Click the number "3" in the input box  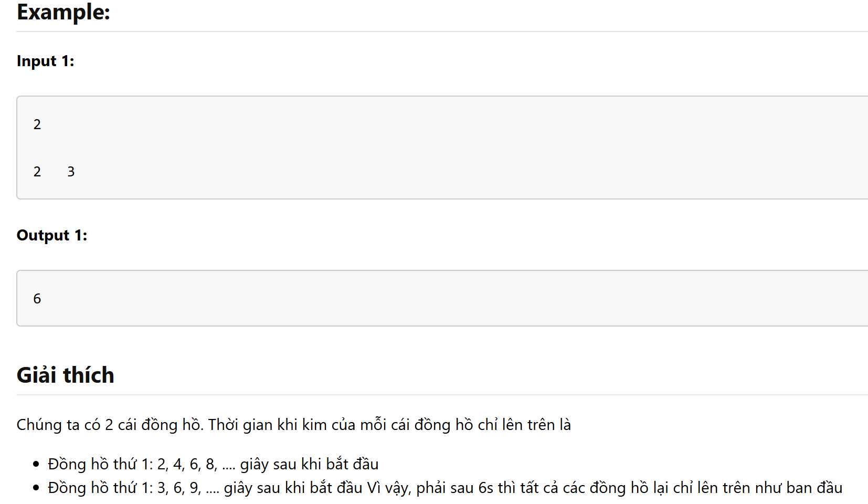point(71,172)
